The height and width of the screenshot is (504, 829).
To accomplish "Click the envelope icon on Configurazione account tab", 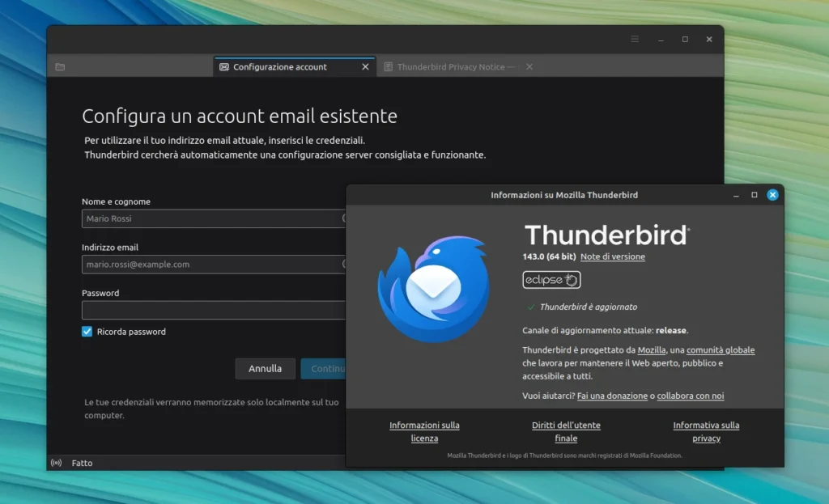I will 225,66.
